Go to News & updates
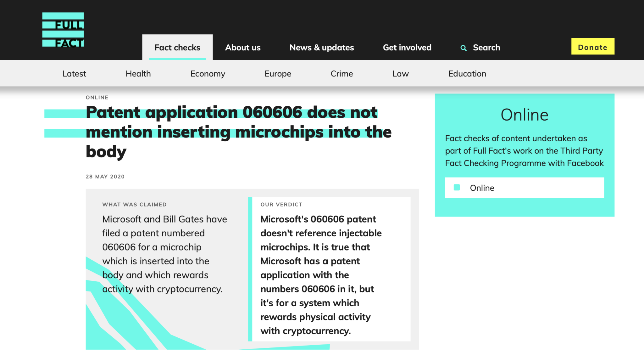 (x=321, y=48)
